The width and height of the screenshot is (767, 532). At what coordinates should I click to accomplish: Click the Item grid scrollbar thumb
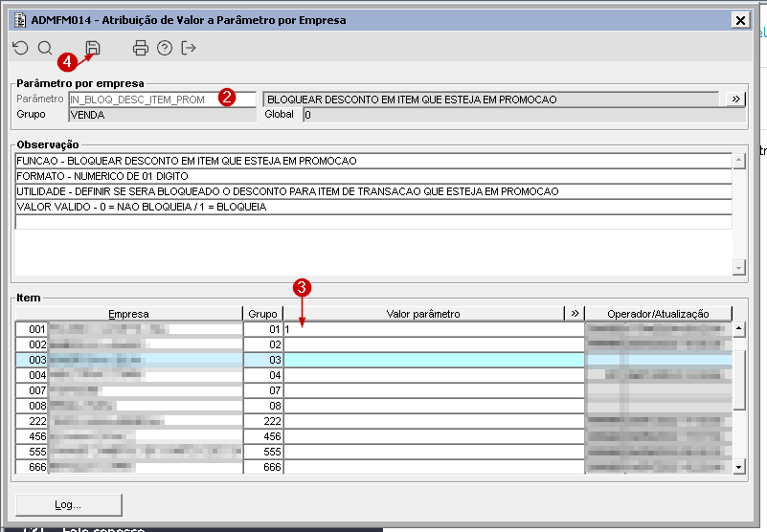click(738, 380)
